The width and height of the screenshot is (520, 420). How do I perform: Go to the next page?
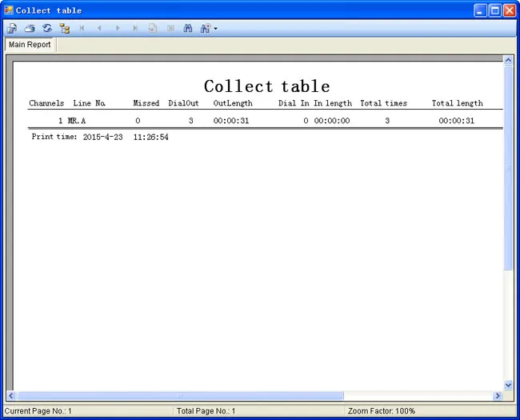pos(118,29)
